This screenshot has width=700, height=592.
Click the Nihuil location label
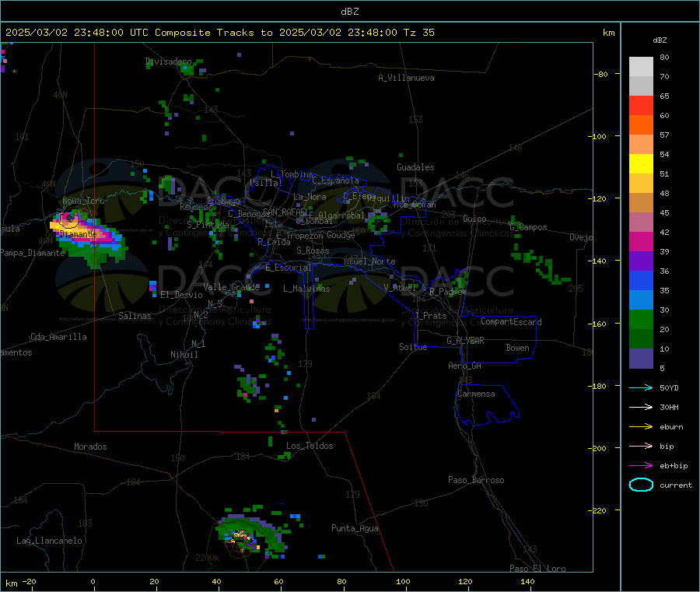(184, 355)
